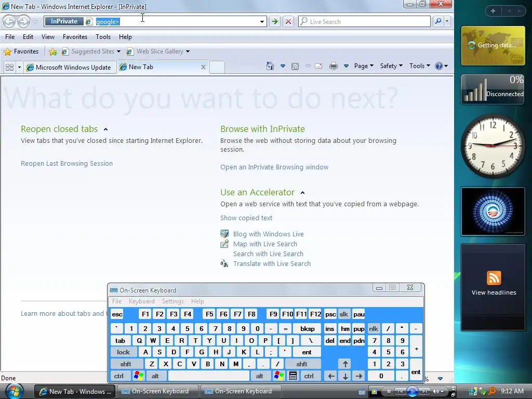532x399 pixels.
Task: Open the View menu in Internet Explorer
Action: click(48, 37)
